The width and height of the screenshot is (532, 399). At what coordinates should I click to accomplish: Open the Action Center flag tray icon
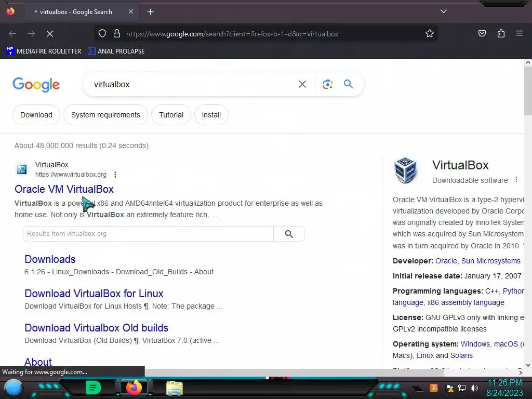[x=449, y=388]
